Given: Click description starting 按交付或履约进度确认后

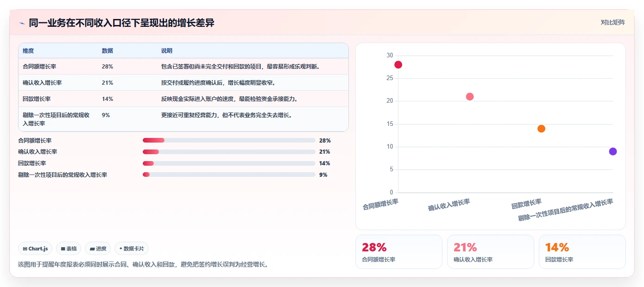Looking at the screenshot, I should pyautogui.click(x=219, y=83).
